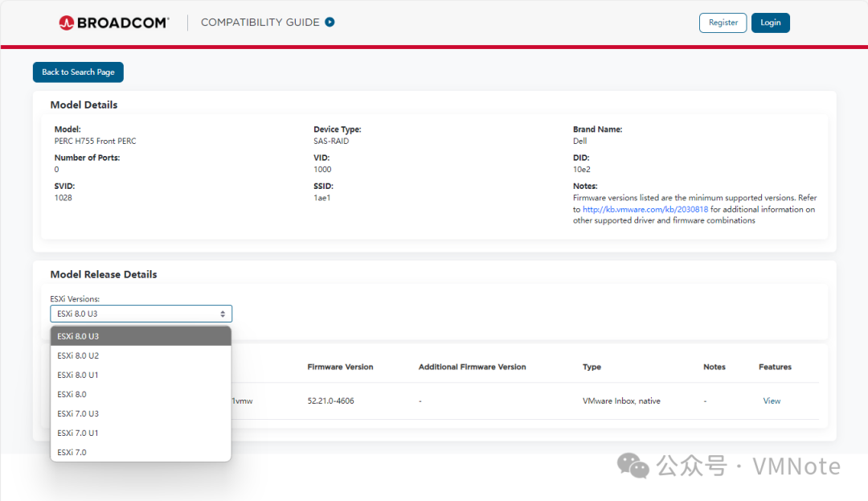Go back to the search page
This screenshot has height=501, width=868.
[78, 72]
